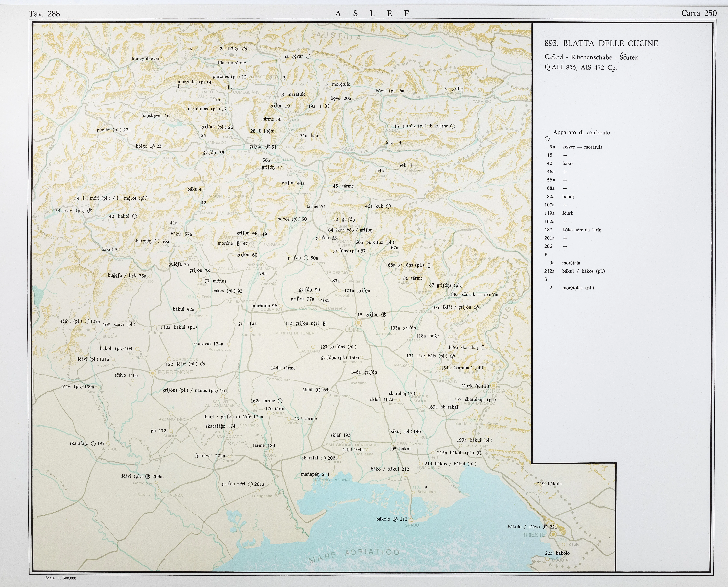Image resolution: width=728 pixels, height=587 pixels.
Task: Click the open circle beside skarafájo 187
Action: [x=93, y=443]
